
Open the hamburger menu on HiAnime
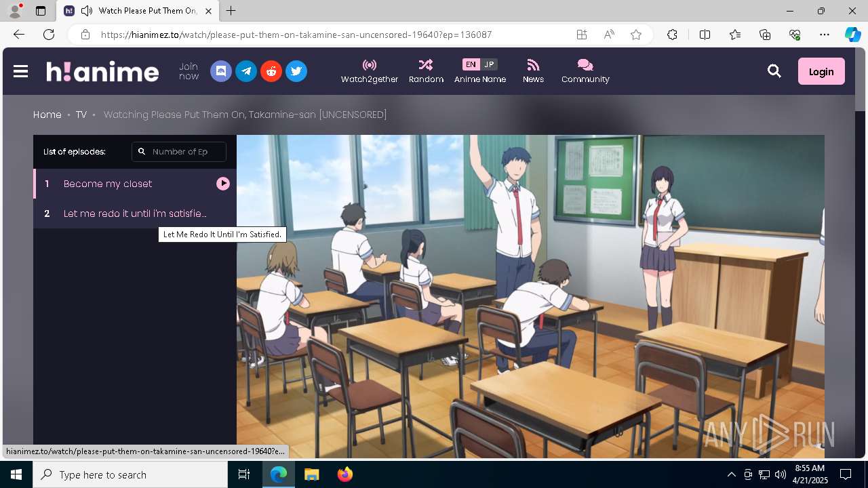click(x=20, y=71)
